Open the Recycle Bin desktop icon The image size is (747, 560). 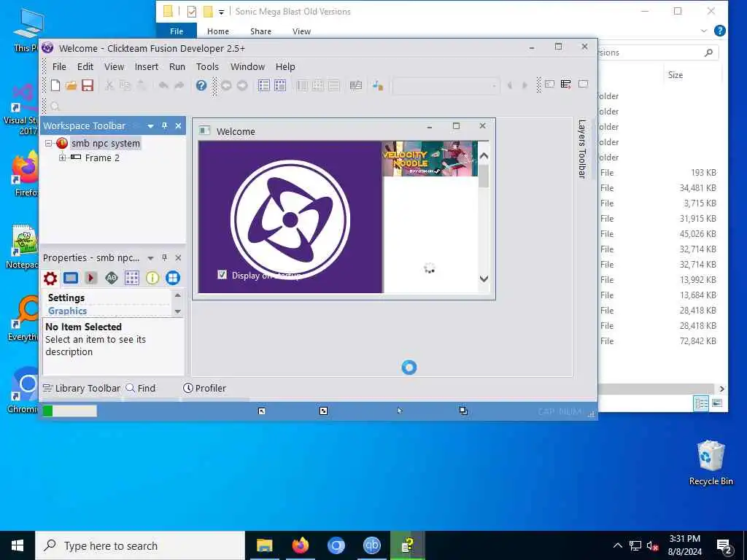(711, 463)
